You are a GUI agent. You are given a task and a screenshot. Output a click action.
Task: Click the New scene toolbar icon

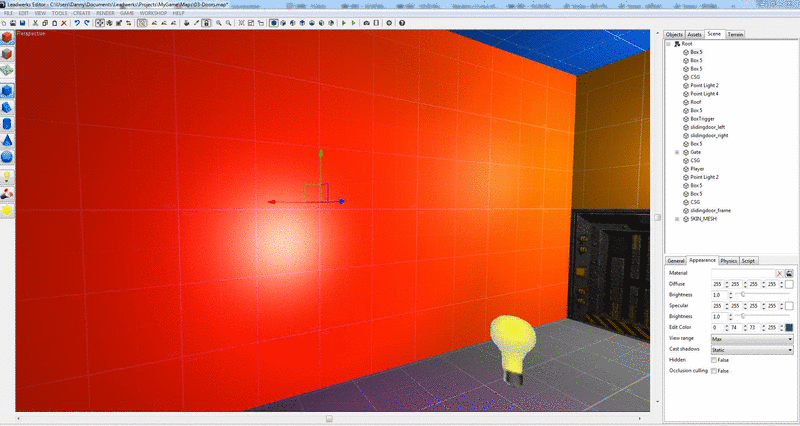point(4,23)
